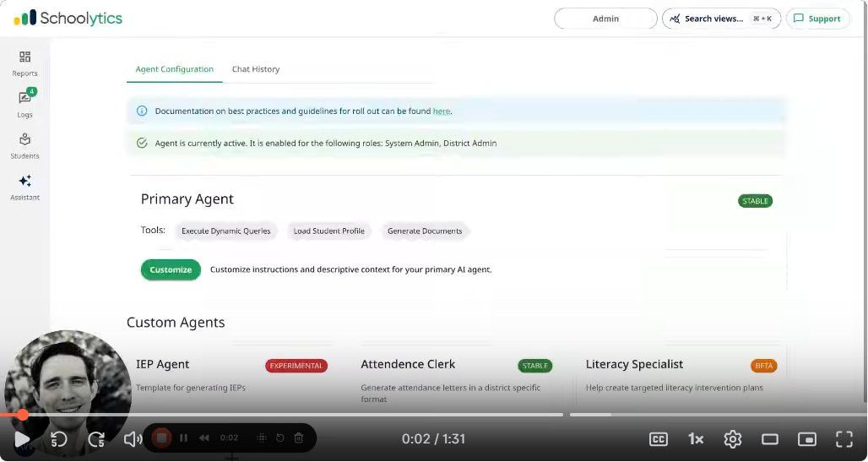Click the Custom Agents heading

(176, 323)
